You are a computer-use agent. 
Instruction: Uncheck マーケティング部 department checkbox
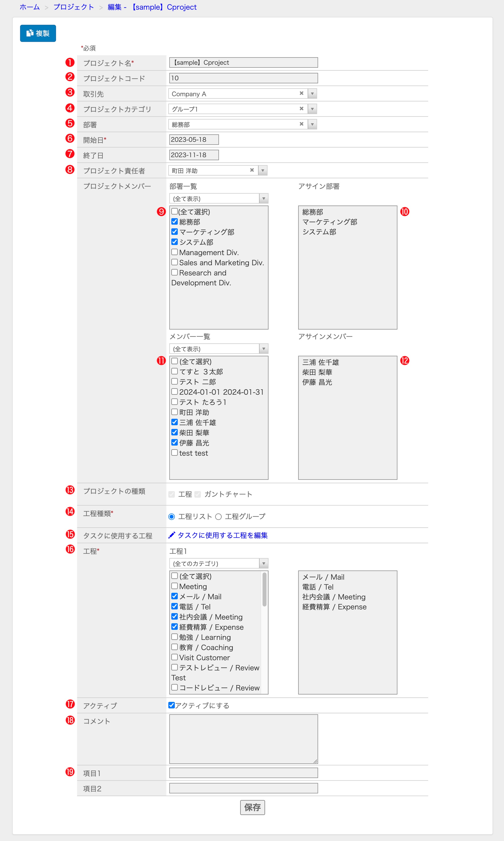click(175, 232)
